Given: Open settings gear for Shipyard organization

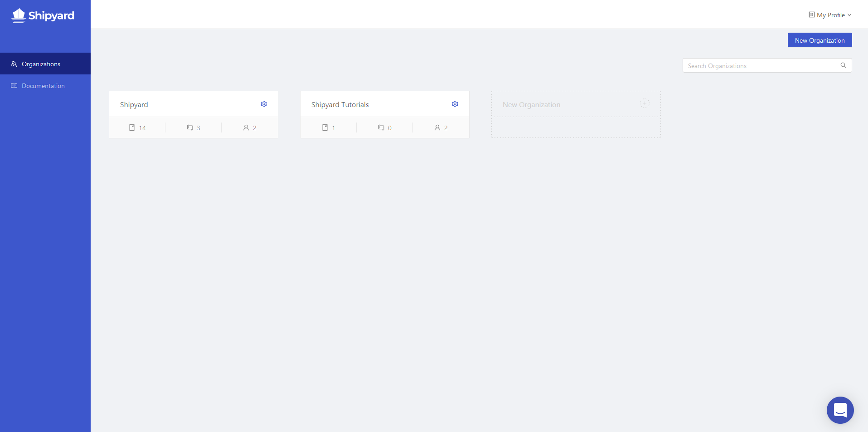Looking at the screenshot, I should (264, 104).
